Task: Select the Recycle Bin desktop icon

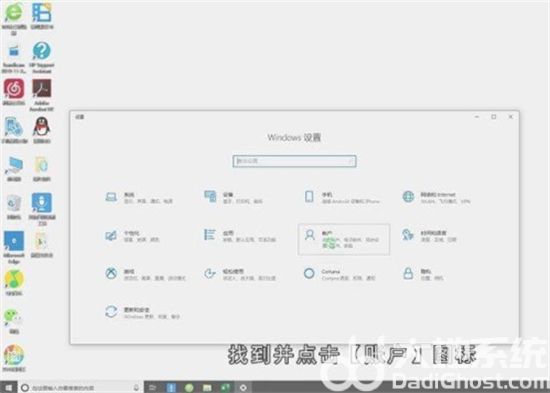Action: tap(14, 207)
